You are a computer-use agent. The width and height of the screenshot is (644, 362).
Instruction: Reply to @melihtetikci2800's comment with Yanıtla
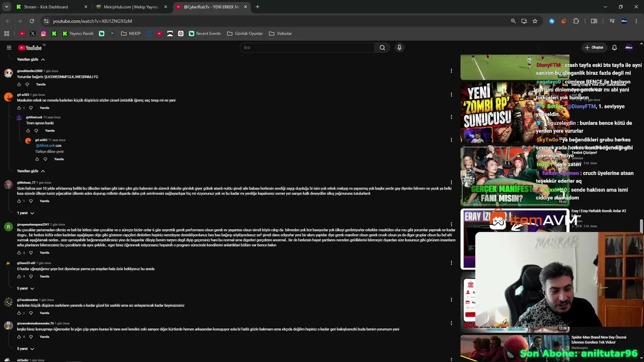click(41, 84)
